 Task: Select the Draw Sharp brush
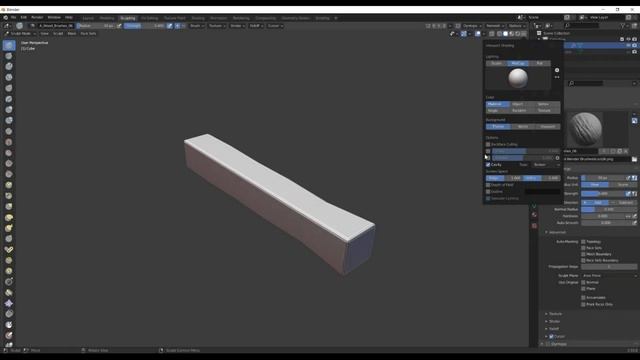(x=9, y=56)
